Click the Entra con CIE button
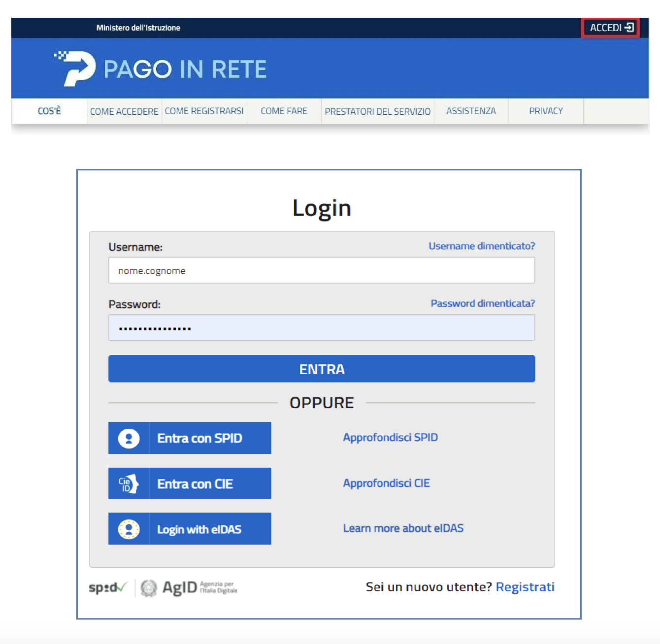The height and width of the screenshot is (644, 660). coord(190,483)
